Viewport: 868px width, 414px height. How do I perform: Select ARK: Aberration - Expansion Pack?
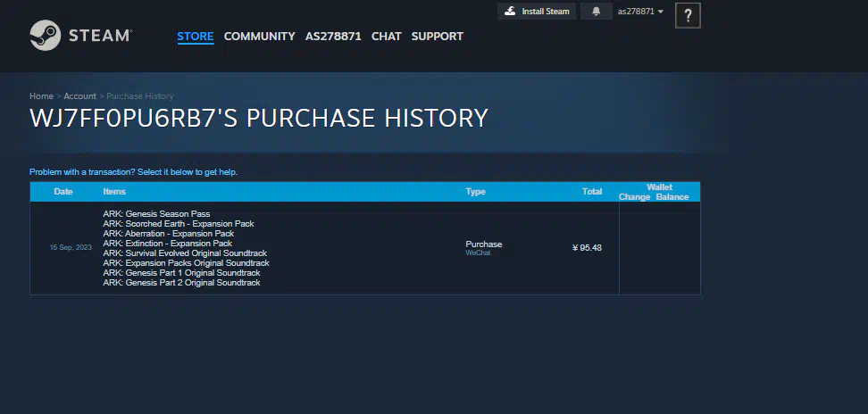168,234
